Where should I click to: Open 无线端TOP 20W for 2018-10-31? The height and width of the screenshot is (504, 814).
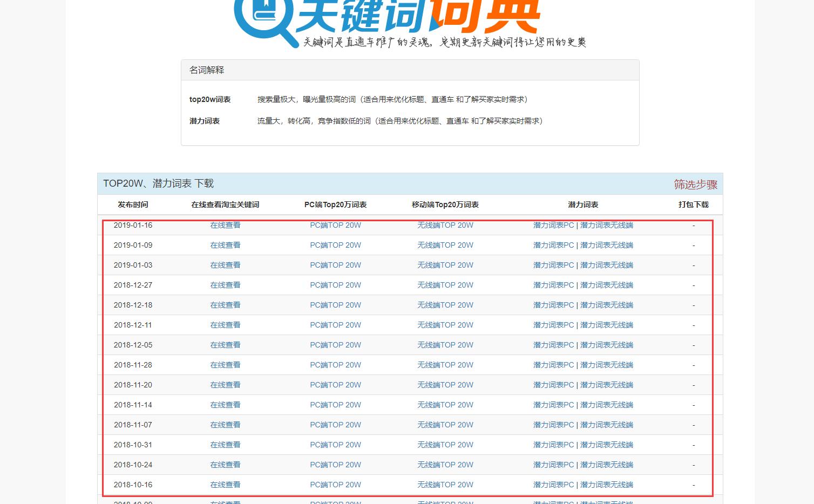point(445,445)
